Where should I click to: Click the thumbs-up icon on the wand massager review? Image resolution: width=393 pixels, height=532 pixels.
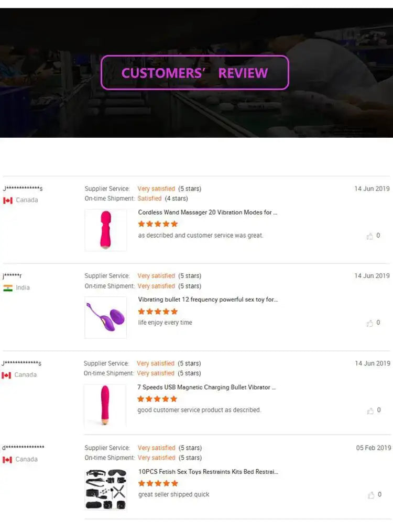click(x=371, y=236)
